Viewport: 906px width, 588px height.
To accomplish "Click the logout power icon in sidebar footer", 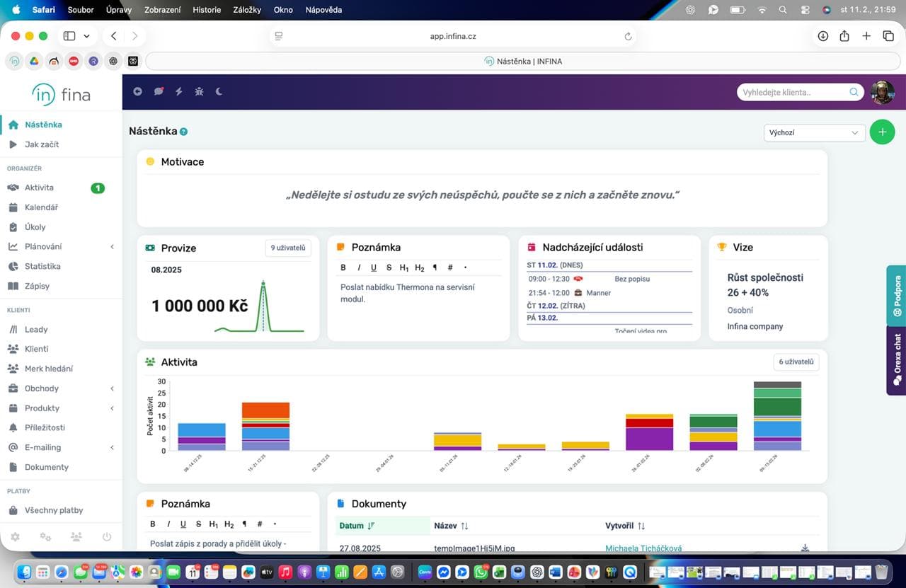I will pos(106,537).
